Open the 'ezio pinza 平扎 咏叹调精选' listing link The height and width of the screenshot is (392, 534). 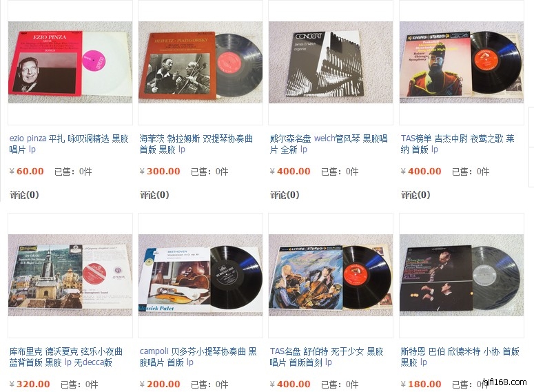click(x=69, y=144)
